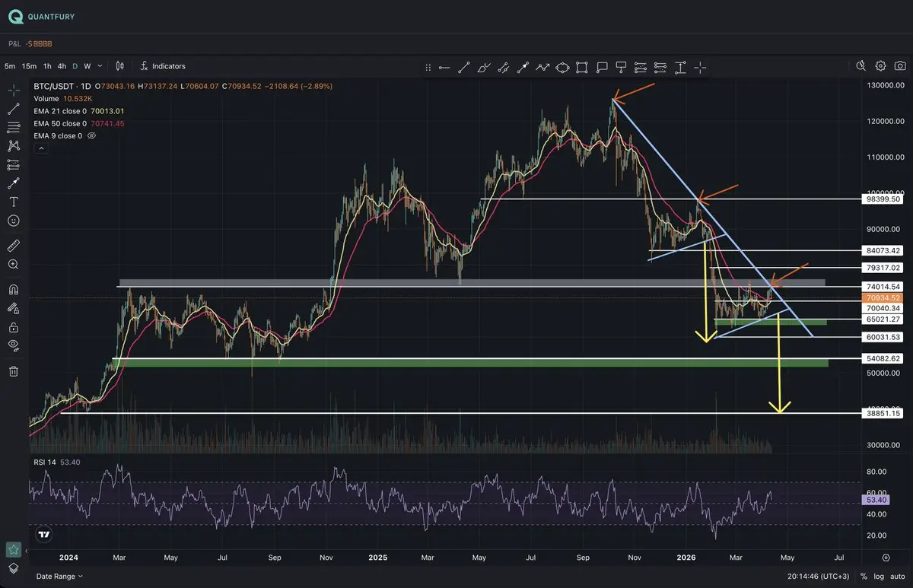Toggle percent scale mode
The image size is (913, 588).
[x=863, y=577]
